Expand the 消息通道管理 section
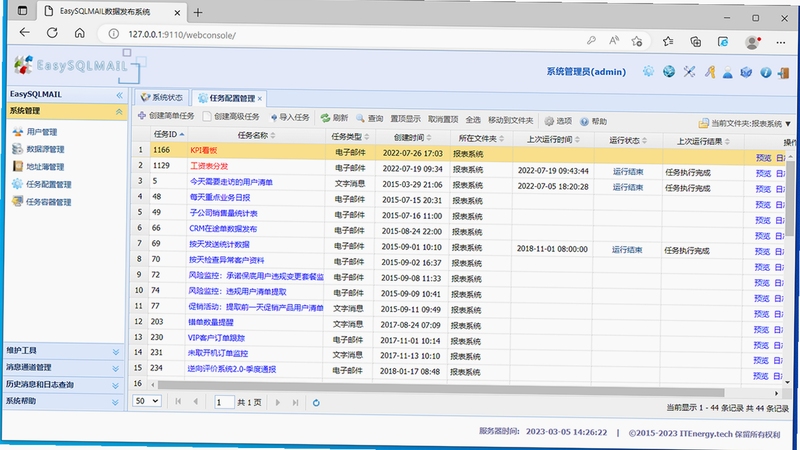Screen dimensions: 800x450 [116, 368]
